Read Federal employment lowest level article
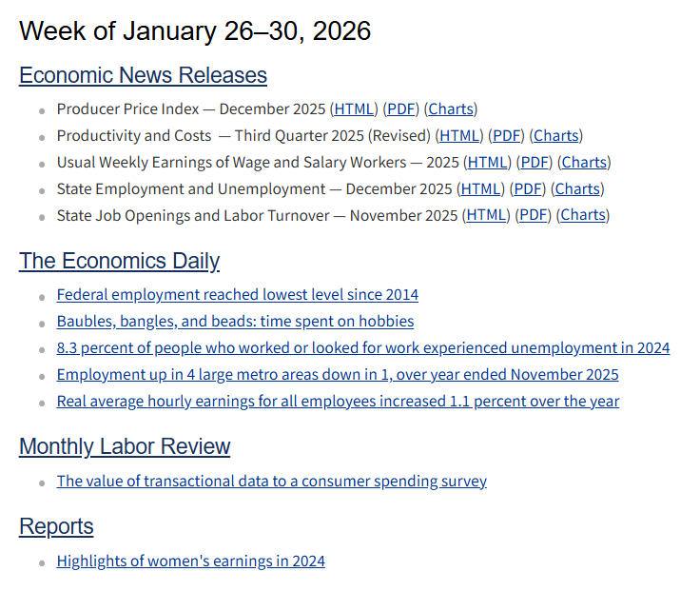The width and height of the screenshot is (700, 591). point(238,295)
